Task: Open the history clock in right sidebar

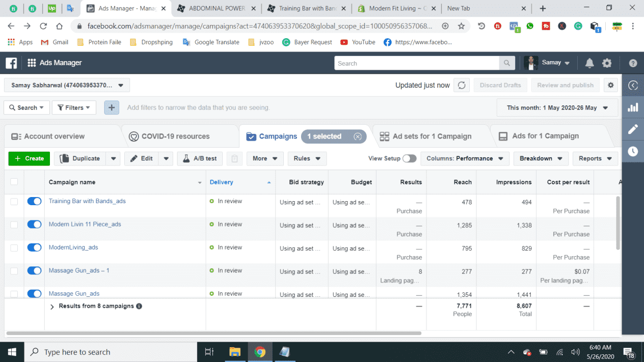Action: (x=633, y=151)
